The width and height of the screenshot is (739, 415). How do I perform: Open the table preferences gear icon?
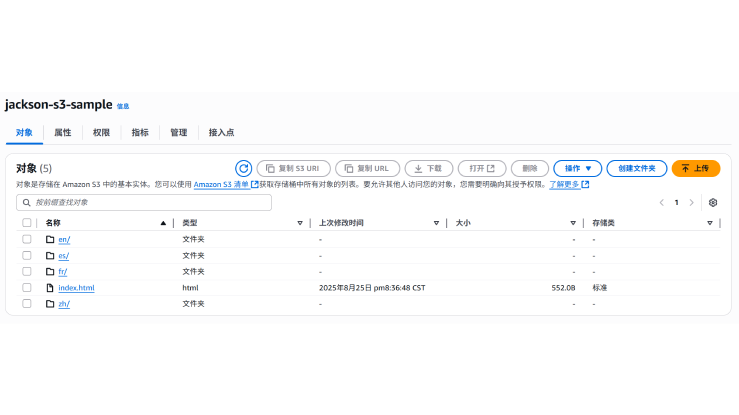point(713,202)
